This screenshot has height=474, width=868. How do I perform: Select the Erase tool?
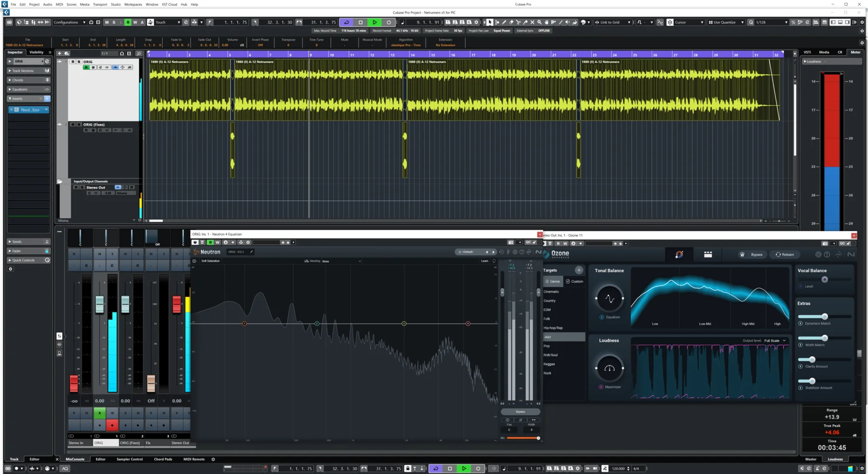[x=512, y=22]
